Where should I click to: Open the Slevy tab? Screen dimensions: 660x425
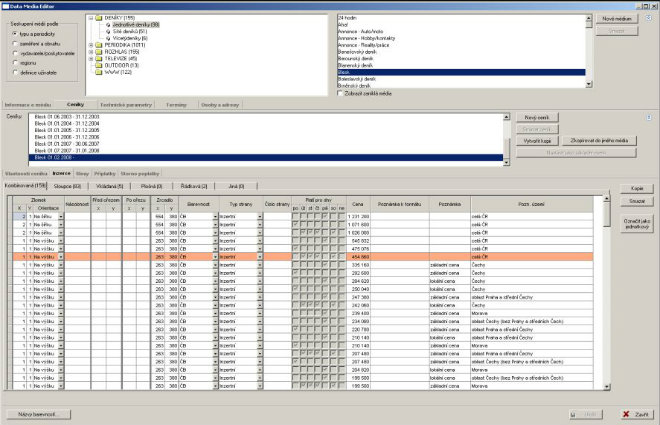click(82, 173)
